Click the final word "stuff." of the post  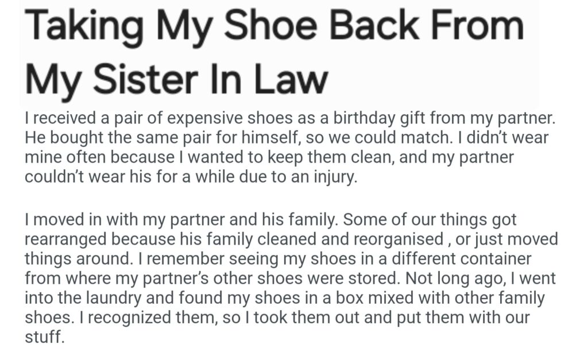[42, 336]
